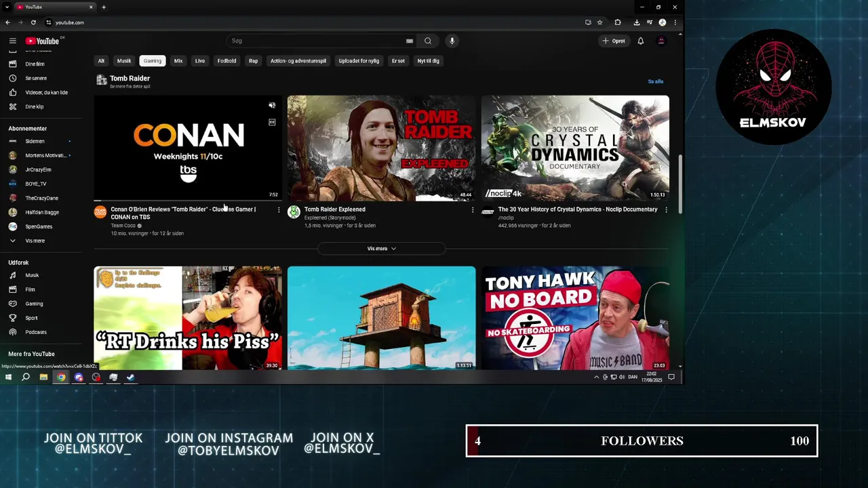Toggle captions on the Conan preview
This screenshot has height=488, width=868.
click(272, 123)
